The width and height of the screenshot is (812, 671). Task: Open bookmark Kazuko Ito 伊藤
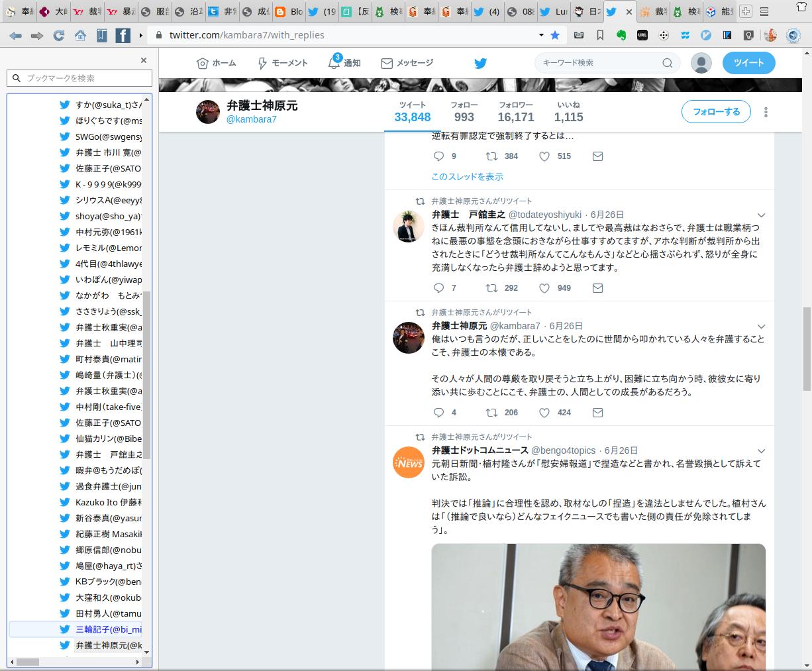[x=109, y=502]
